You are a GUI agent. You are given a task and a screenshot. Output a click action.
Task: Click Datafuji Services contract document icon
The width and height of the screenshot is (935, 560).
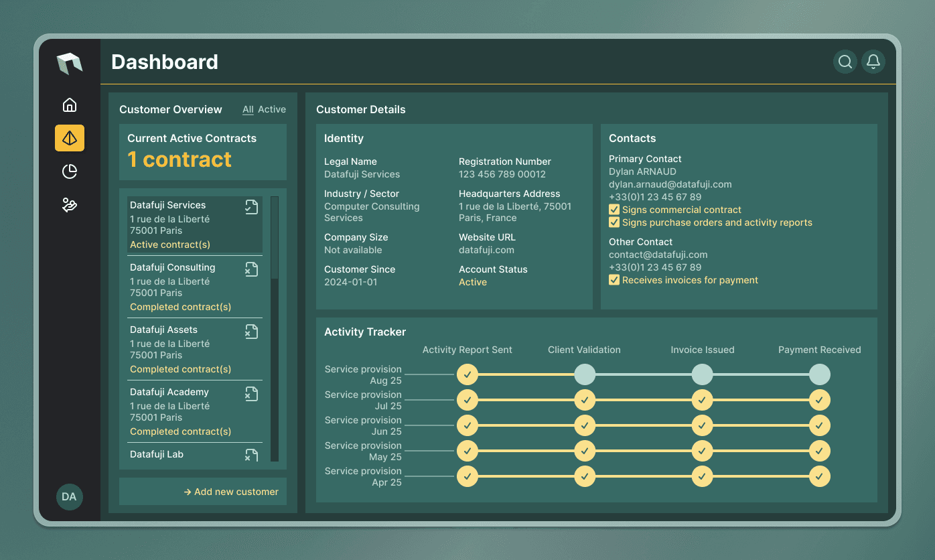point(251,207)
